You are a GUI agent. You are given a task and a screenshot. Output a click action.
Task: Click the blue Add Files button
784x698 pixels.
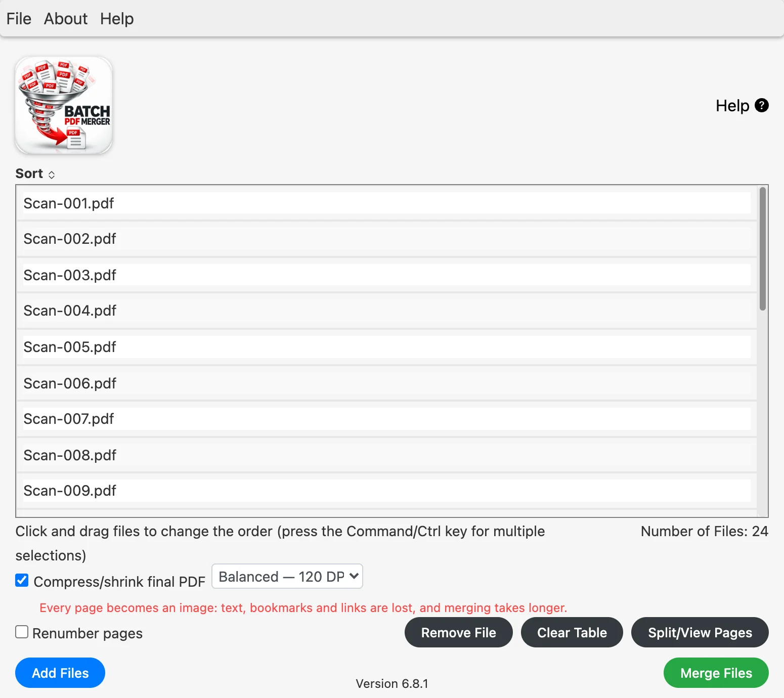[x=60, y=673]
